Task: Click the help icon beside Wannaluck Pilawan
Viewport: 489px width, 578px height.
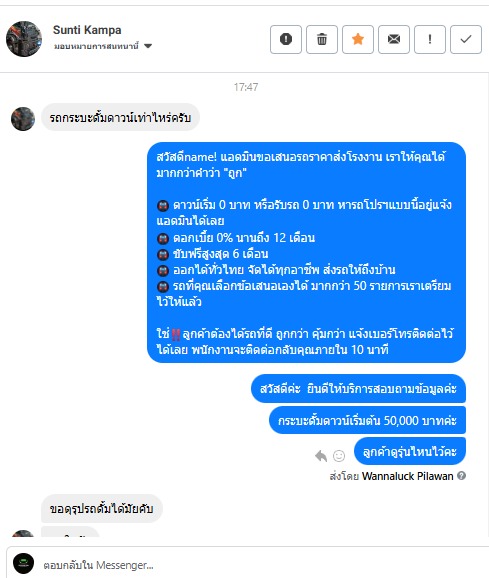Action: pos(461,476)
